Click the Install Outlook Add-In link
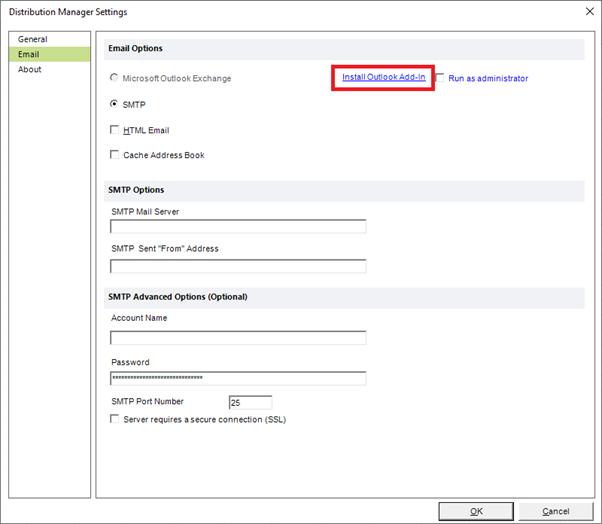 (x=384, y=77)
